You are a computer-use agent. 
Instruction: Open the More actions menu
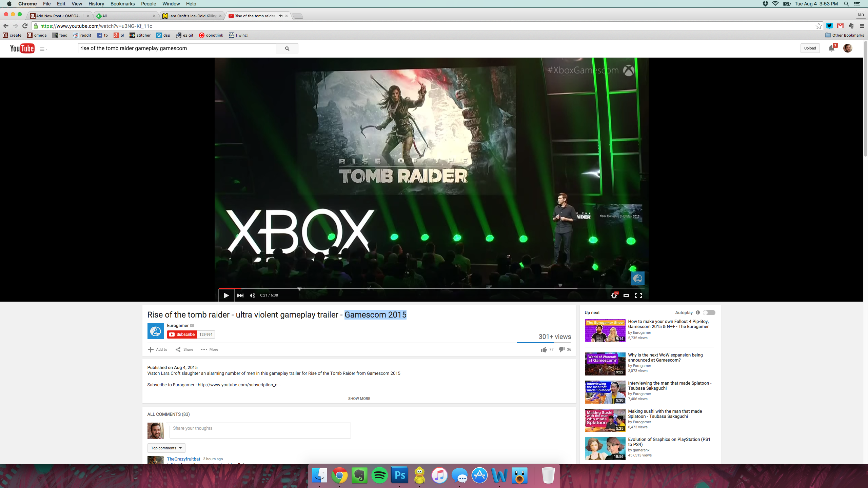click(210, 349)
